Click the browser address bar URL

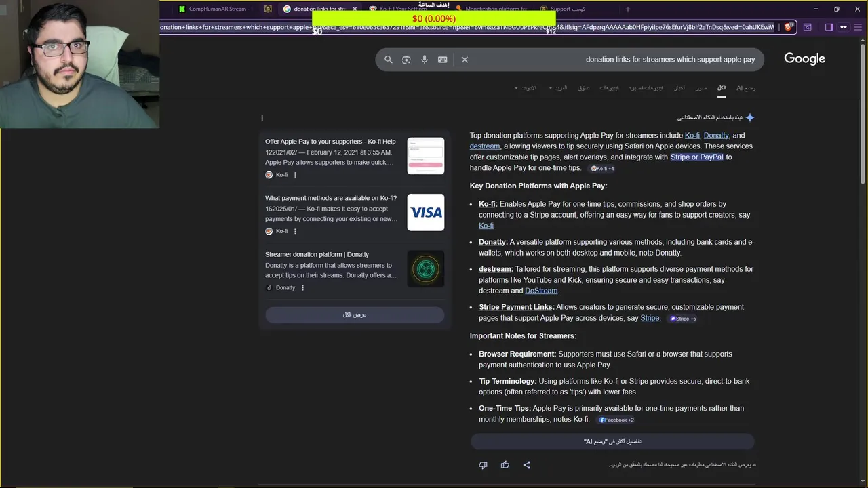(x=468, y=27)
